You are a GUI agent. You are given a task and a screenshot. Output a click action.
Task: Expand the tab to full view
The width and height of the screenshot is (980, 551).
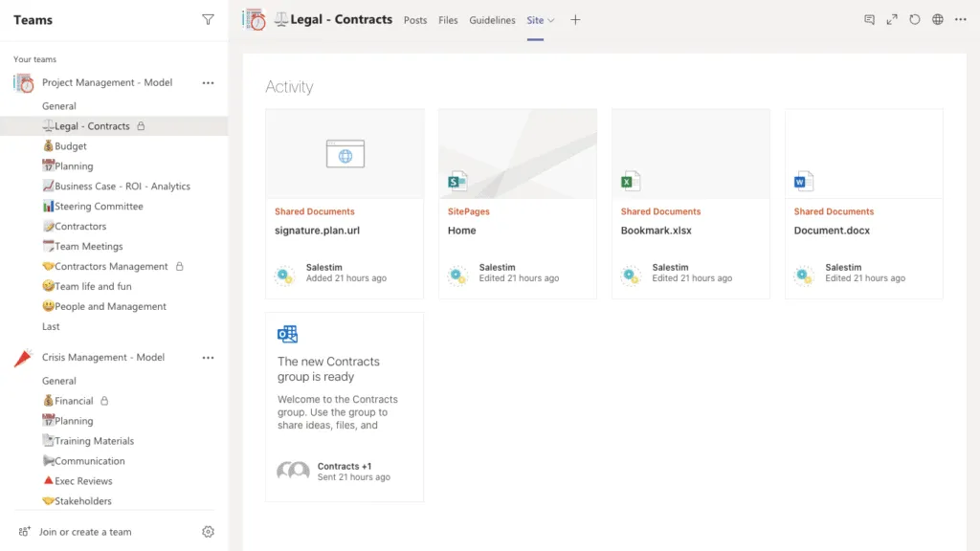(x=892, y=20)
